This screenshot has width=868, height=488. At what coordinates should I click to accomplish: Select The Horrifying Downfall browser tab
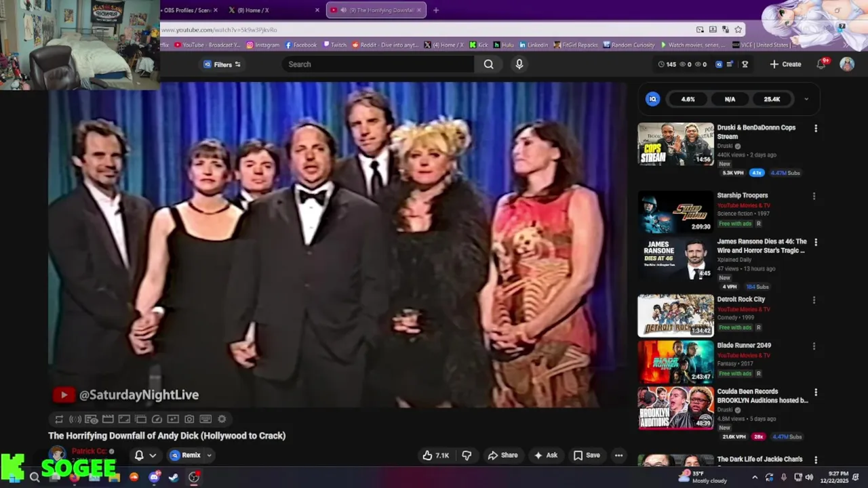(376, 10)
